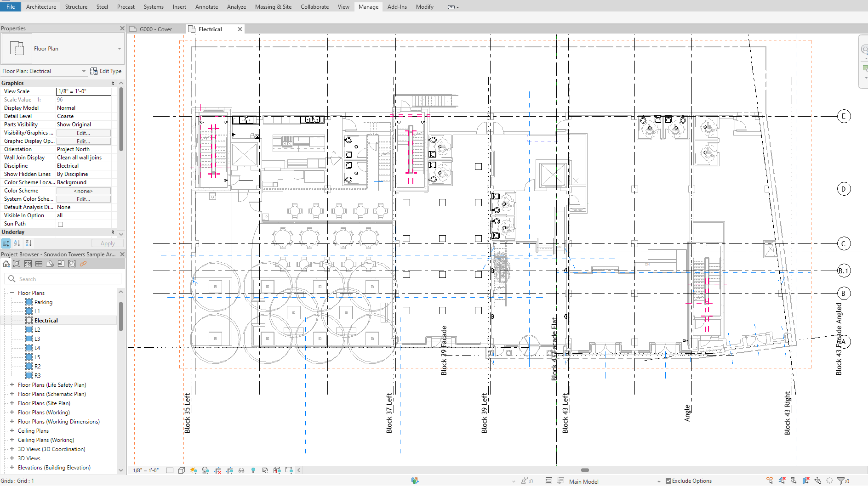Click the Edit Type button

click(x=106, y=71)
